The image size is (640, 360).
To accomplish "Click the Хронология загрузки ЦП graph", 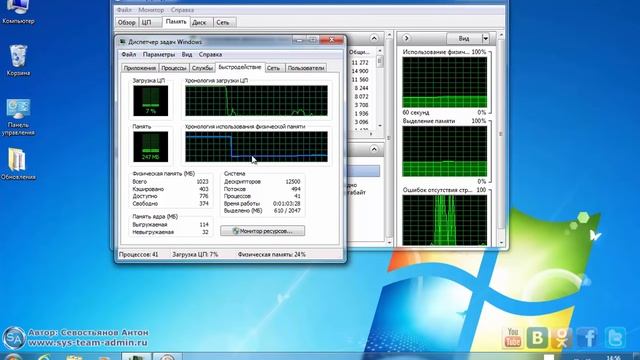I will (256, 100).
